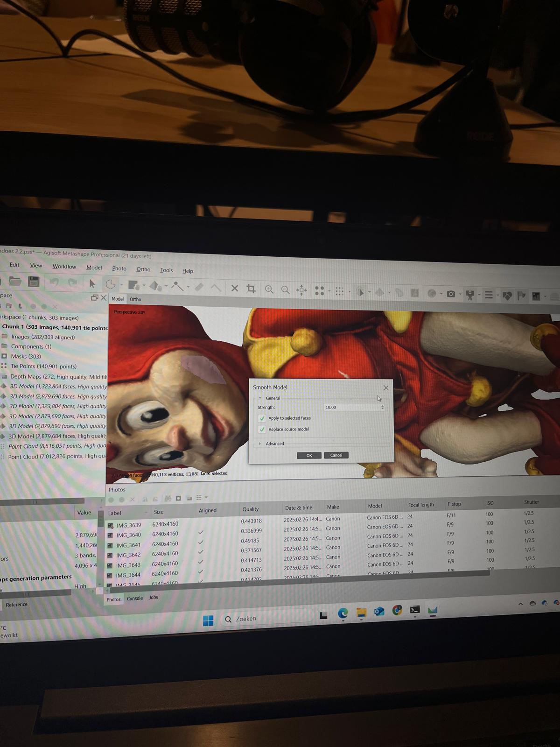Click the Zoom In magnifier
560x747 pixels.
click(x=269, y=289)
